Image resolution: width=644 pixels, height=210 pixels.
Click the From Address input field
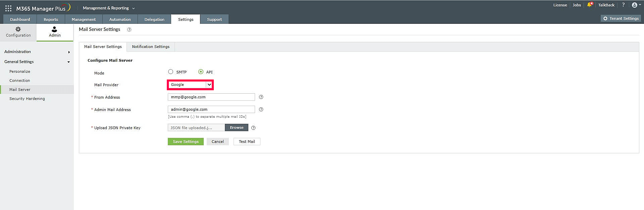point(211,97)
